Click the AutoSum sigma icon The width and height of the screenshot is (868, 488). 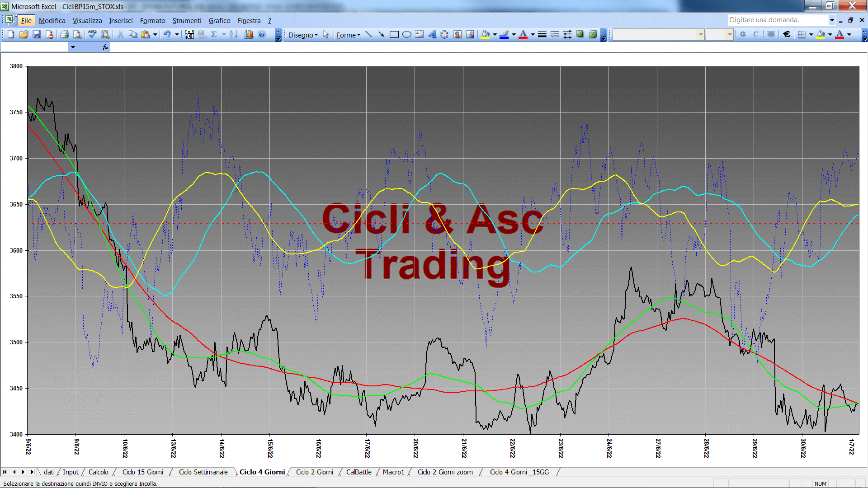point(214,34)
